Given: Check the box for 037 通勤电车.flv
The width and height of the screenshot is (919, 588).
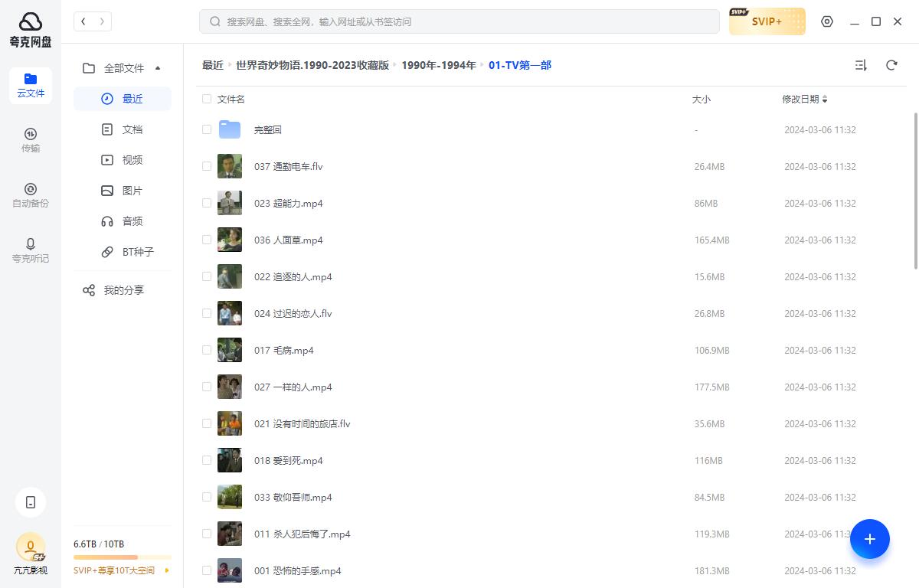Looking at the screenshot, I should 207,166.
